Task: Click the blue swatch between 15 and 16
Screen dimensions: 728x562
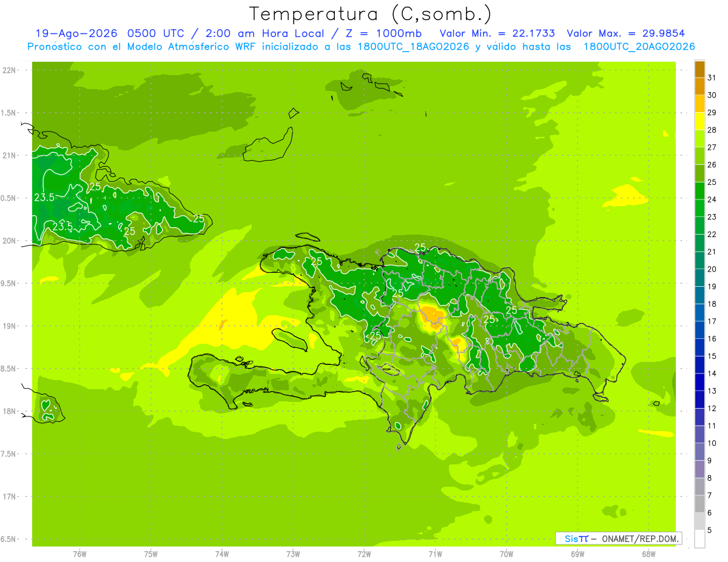Action: 699,347
